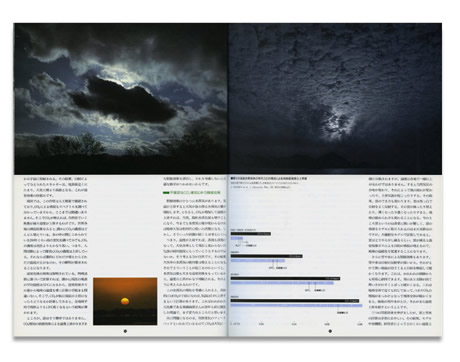Click the second blue bar in the chart
Image resolution: width=460 pixels, height=362 pixels.
(258, 261)
